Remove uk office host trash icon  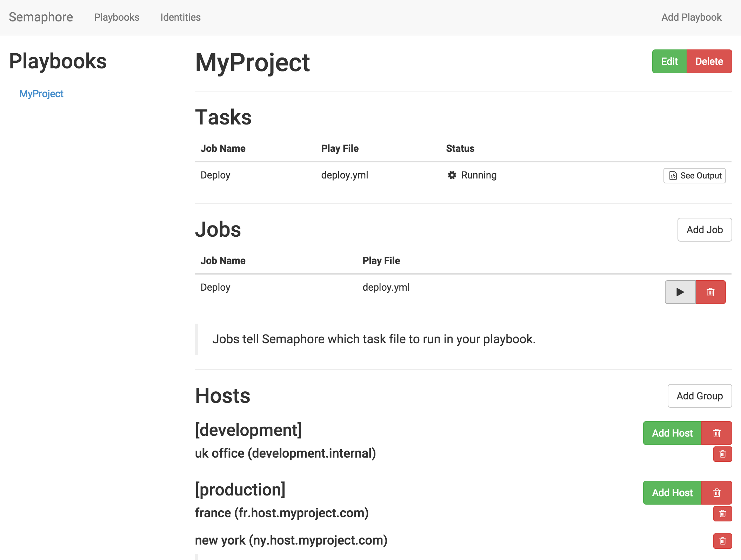[722, 454]
